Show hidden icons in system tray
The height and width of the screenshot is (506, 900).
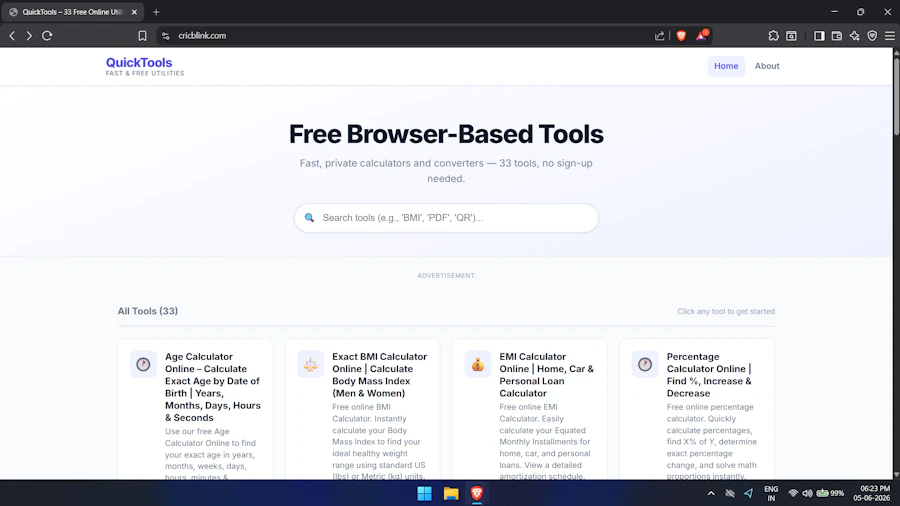point(711,493)
